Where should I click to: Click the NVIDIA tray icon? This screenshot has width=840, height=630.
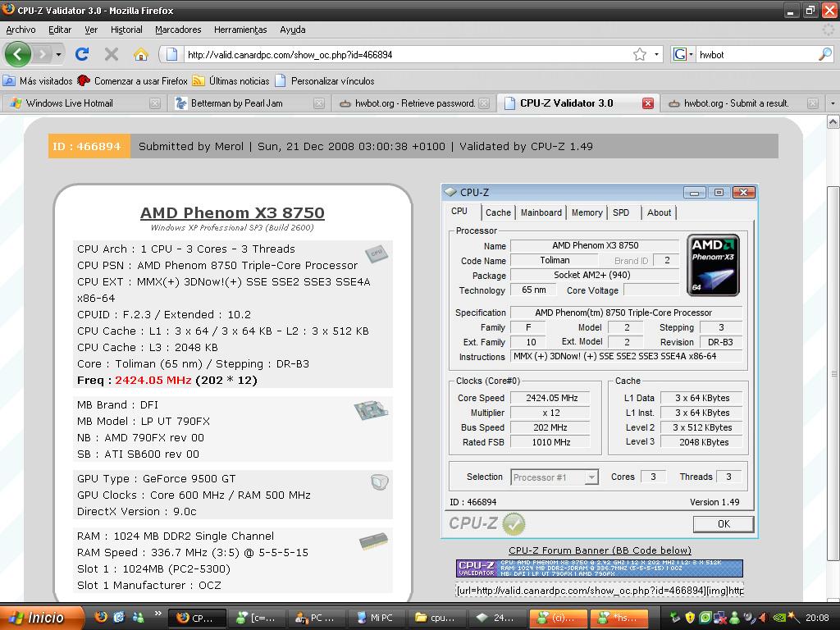coord(779,617)
